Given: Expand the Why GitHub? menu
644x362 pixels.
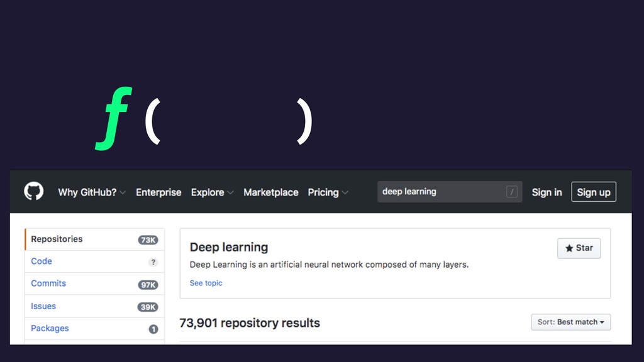Looking at the screenshot, I should coord(92,192).
